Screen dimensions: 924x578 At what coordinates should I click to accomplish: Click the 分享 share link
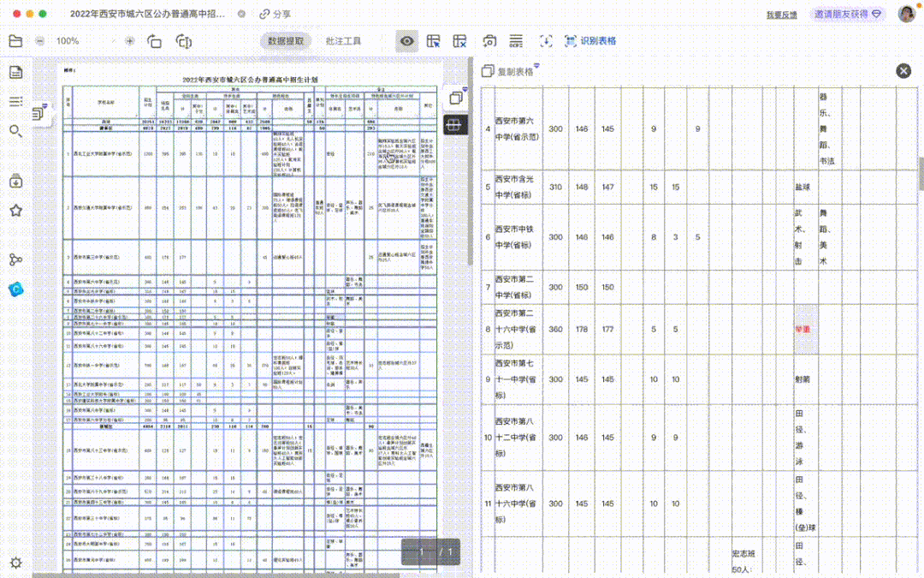pos(275,14)
